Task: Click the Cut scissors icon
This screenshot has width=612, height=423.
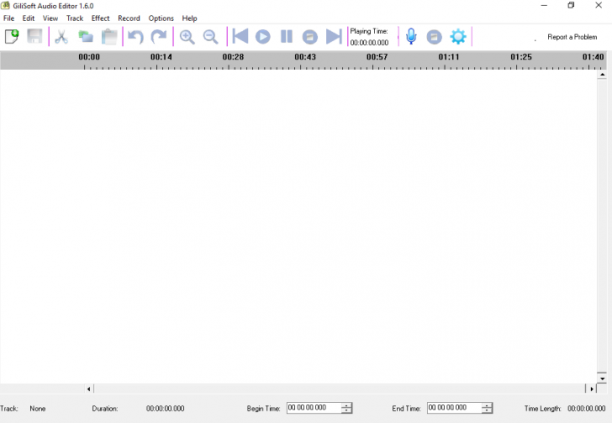Action: click(61, 37)
